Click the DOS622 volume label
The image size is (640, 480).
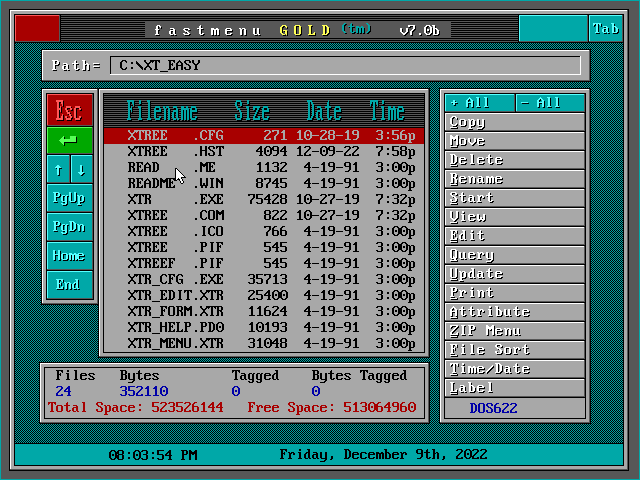click(x=493, y=408)
